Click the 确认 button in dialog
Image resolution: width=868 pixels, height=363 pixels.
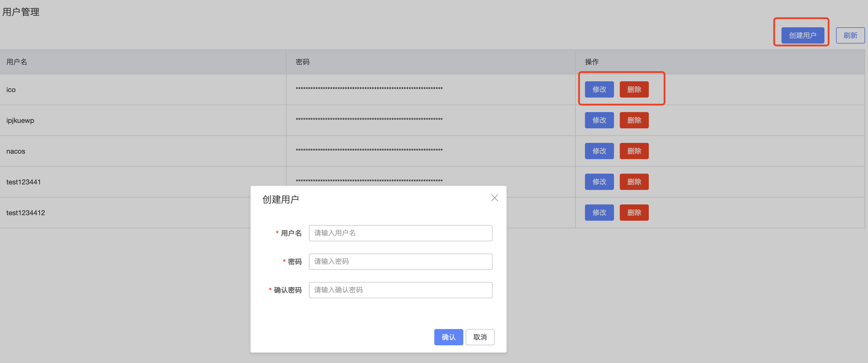pos(449,337)
